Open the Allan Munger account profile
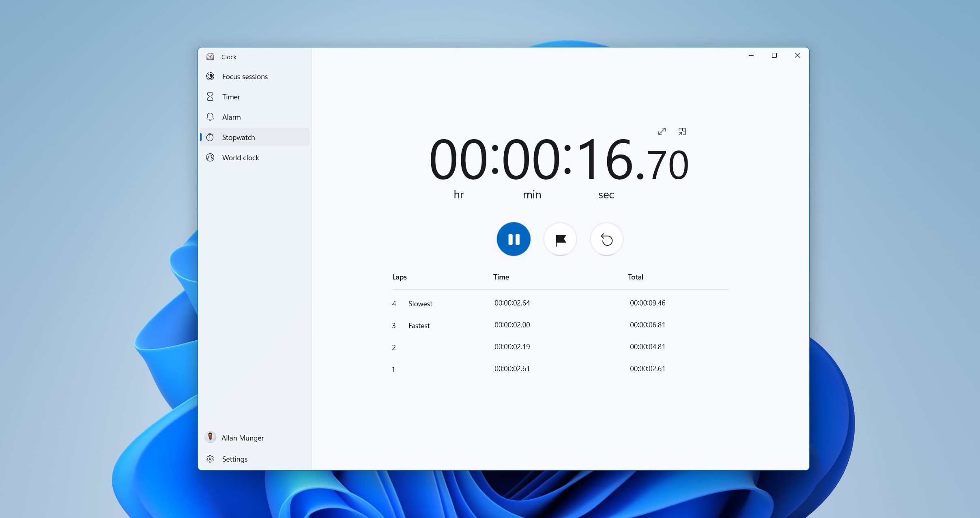The width and height of the screenshot is (980, 518). pos(242,437)
